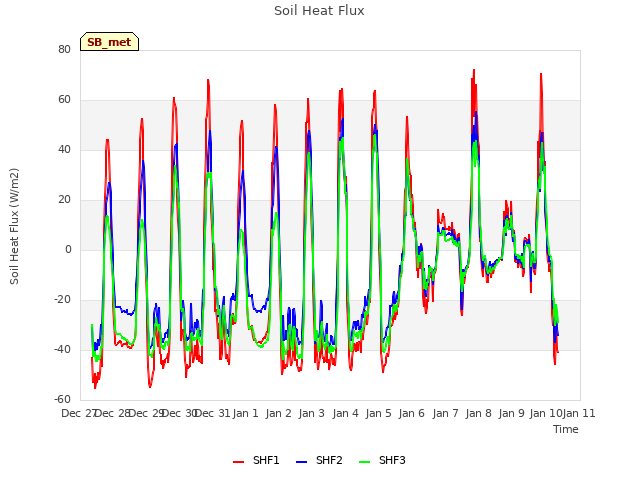The width and height of the screenshot is (640, 480).
Task: Toggle SHF2 series in legend
Action: (319, 460)
